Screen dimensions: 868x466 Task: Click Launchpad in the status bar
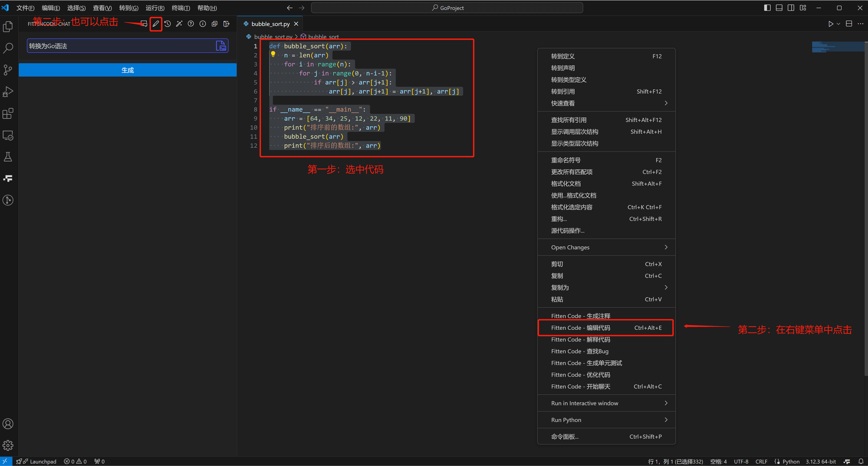pos(36,462)
